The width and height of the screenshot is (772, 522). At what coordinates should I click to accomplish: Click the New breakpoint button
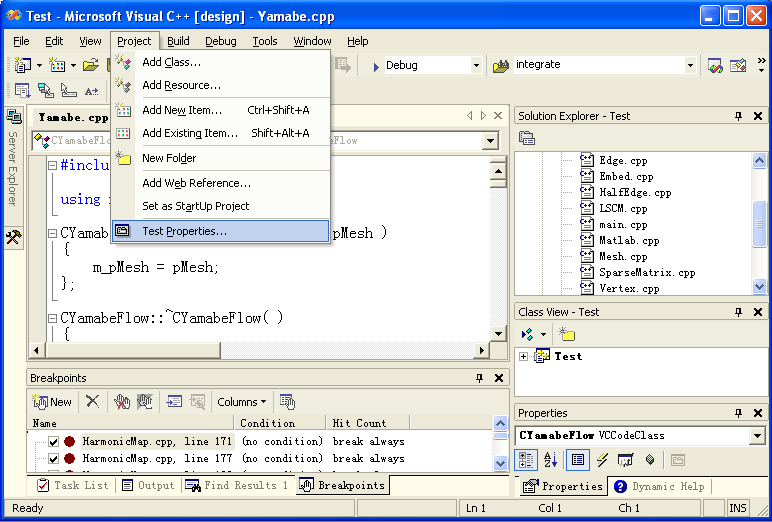53,402
